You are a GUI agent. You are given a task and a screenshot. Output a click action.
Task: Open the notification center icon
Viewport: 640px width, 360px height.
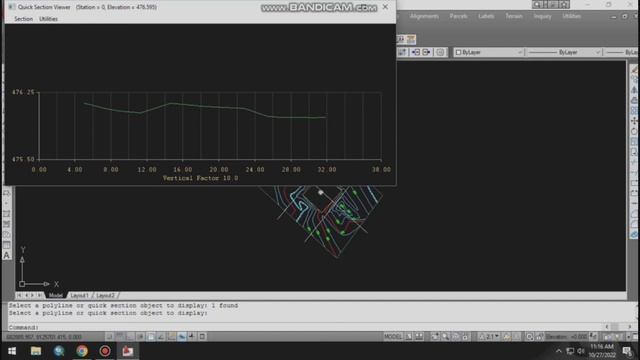627,351
